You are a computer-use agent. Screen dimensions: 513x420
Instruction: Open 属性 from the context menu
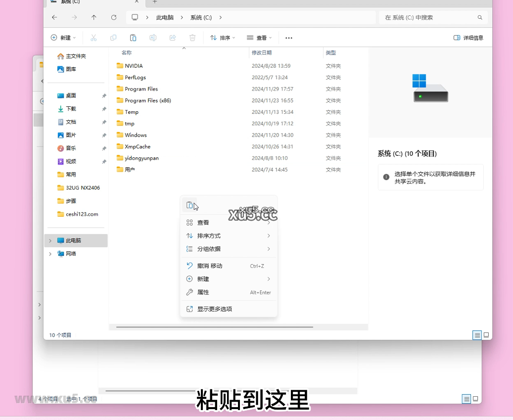click(x=203, y=292)
